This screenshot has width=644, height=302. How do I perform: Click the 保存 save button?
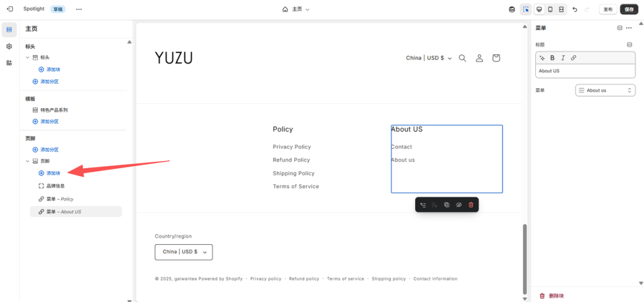click(629, 9)
